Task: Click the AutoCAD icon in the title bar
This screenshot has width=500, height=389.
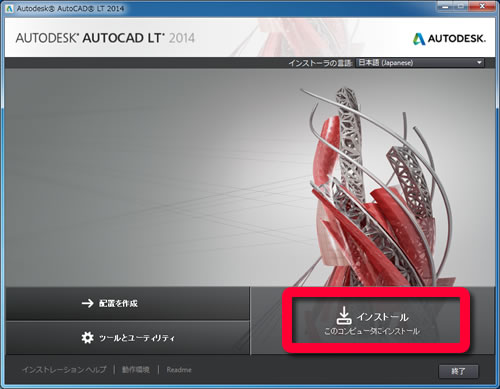Action: 9,9
